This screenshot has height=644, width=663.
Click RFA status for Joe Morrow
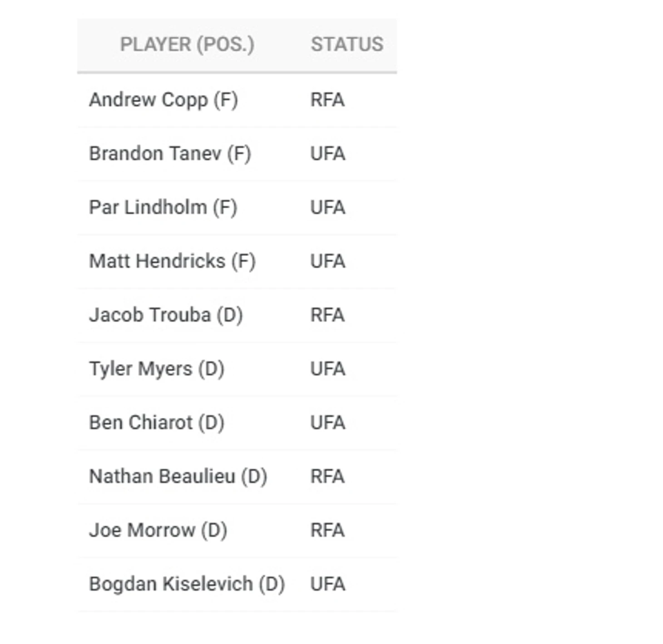click(327, 531)
